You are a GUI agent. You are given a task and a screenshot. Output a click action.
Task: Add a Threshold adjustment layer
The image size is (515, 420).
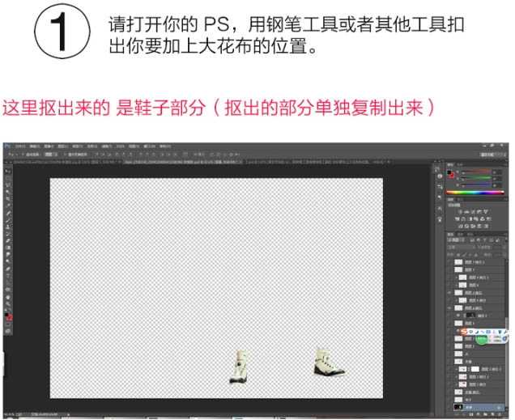point(473,226)
